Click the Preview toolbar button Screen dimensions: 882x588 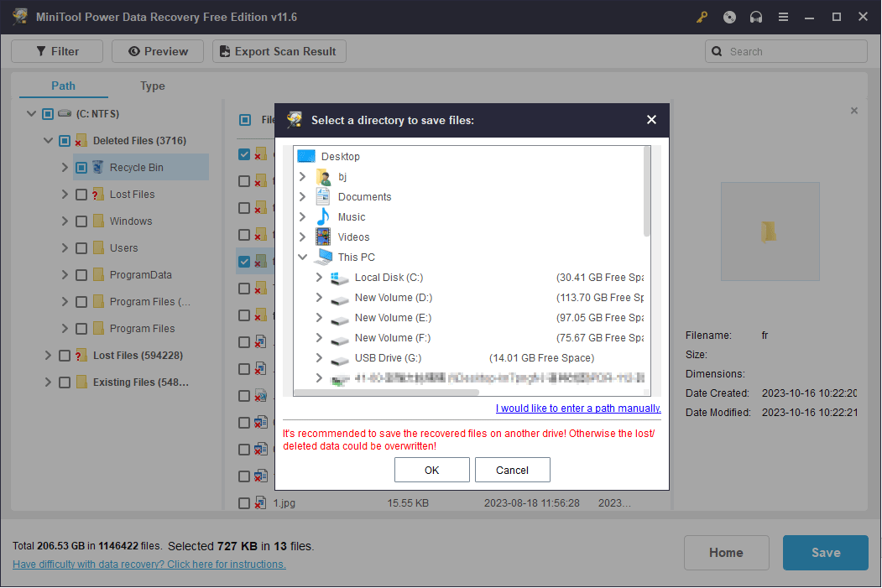click(x=158, y=51)
